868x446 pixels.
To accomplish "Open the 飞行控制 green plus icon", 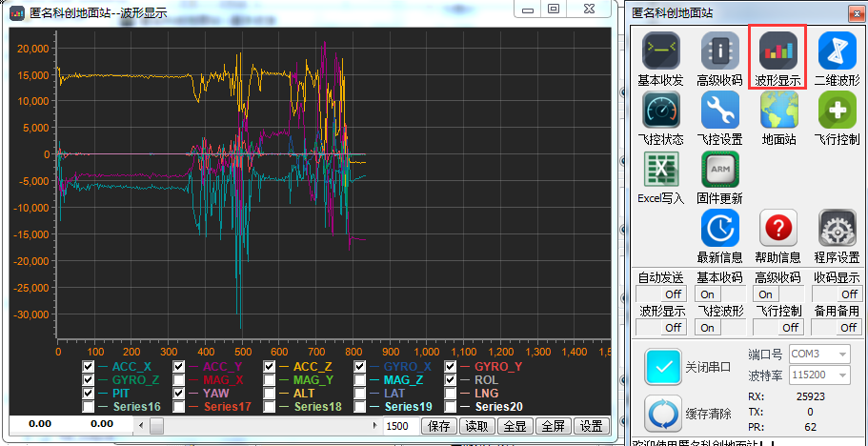I will pyautogui.click(x=837, y=110).
